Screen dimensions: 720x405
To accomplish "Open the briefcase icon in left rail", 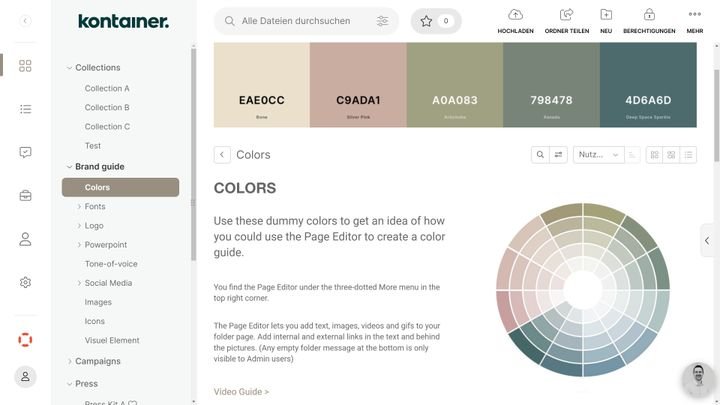I will tap(25, 196).
